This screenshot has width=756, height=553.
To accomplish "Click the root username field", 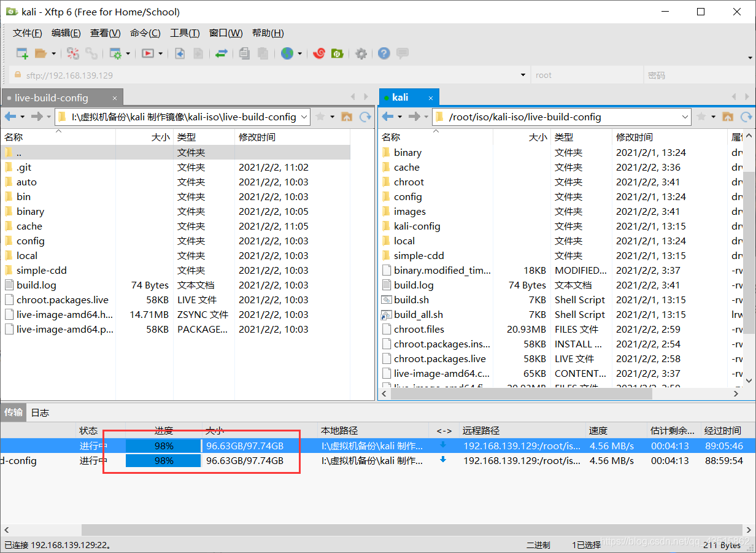I will coord(587,75).
